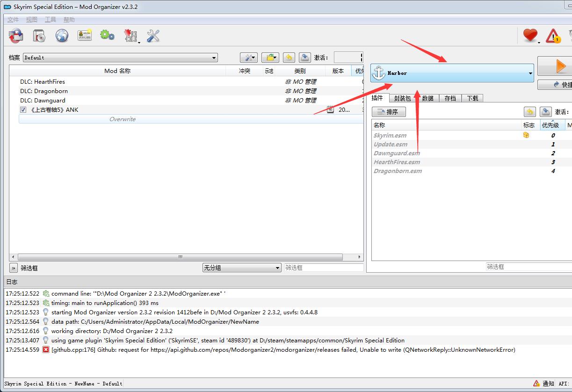This screenshot has width=572, height=392.
Task: Select the DLC: HearthFires row
Action: 186,81
